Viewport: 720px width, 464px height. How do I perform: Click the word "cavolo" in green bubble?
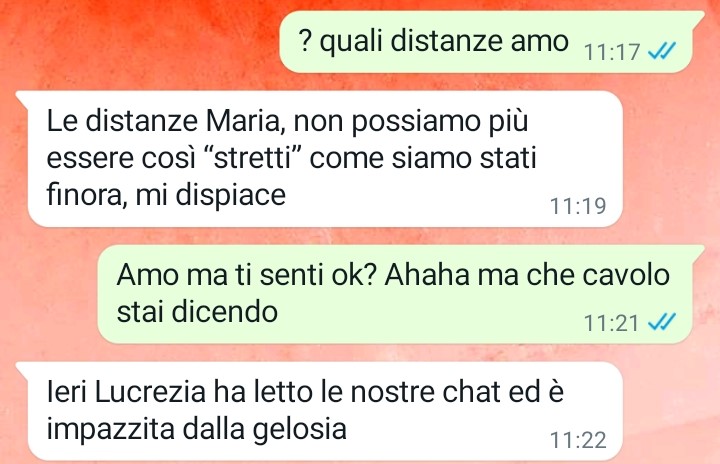626,275
